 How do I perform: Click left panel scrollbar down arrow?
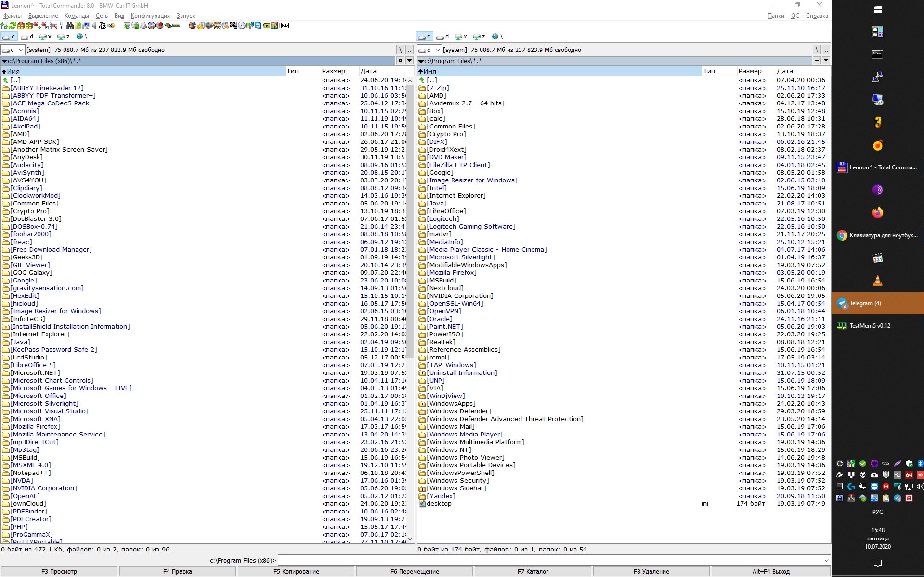[x=410, y=539]
